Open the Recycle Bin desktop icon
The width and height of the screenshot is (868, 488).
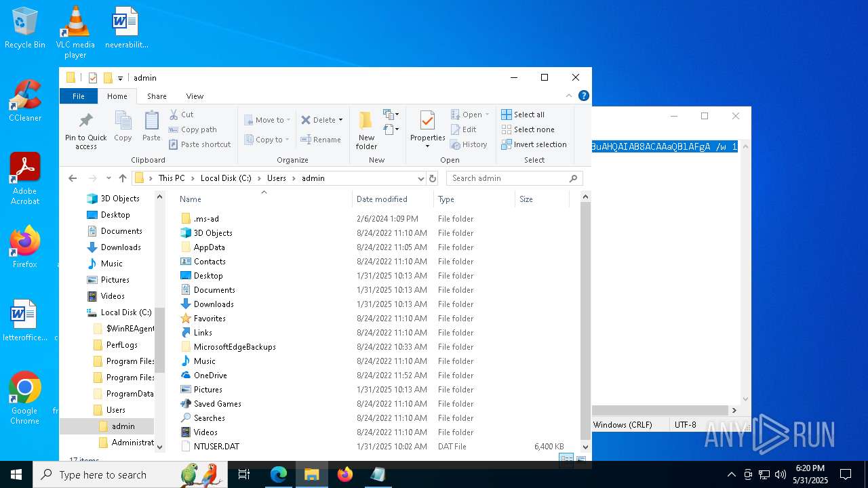click(x=24, y=28)
